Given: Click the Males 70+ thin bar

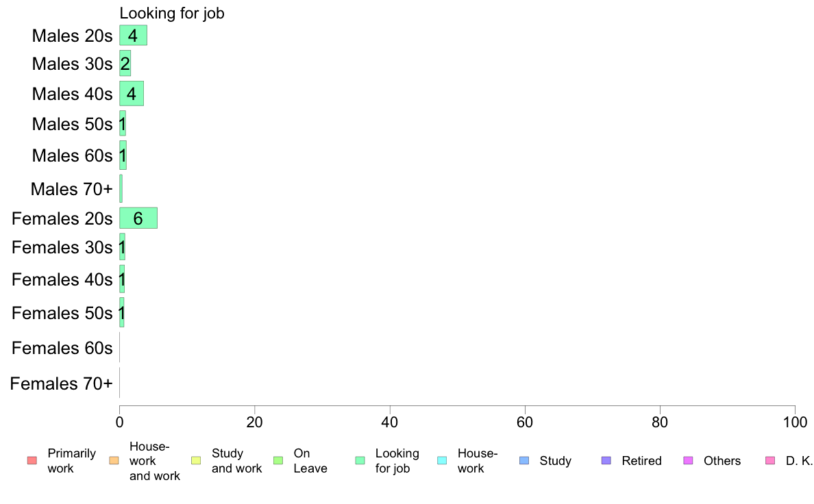Looking at the screenshot, I should (x=121, y=188).
